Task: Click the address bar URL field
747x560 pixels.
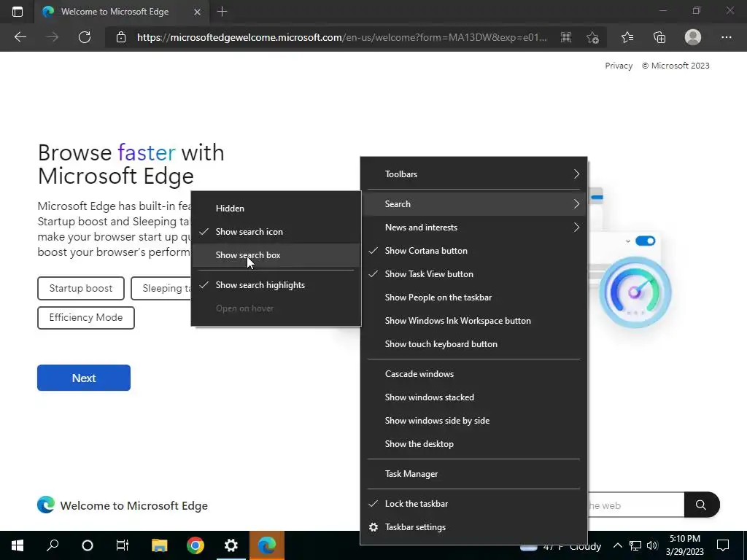Action: tap(341, 37)
